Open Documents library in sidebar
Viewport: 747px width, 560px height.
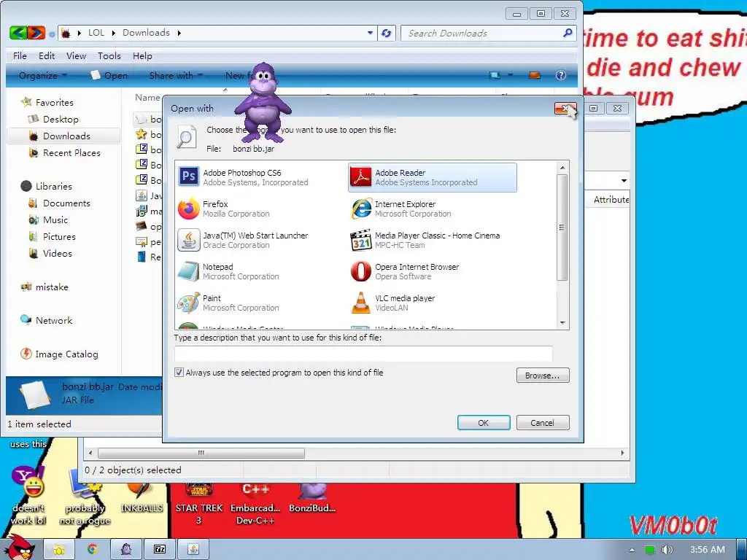(66, 203)
